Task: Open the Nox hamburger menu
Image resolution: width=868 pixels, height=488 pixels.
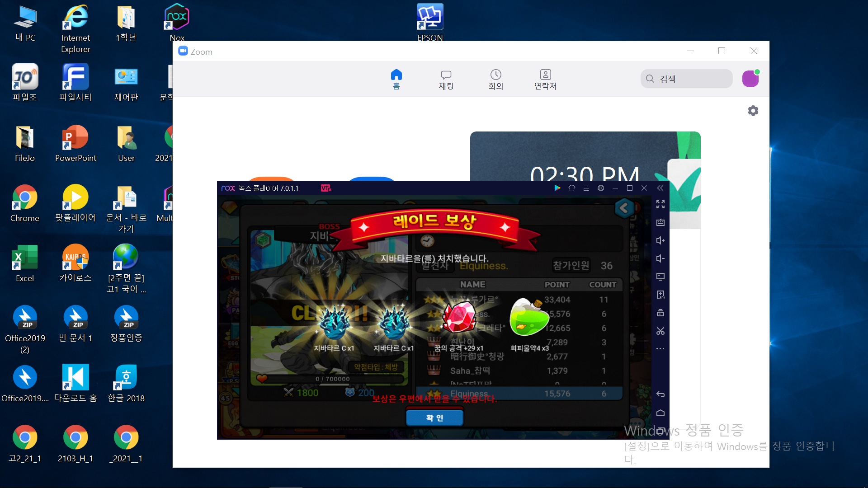Action: tap(586, 188)
